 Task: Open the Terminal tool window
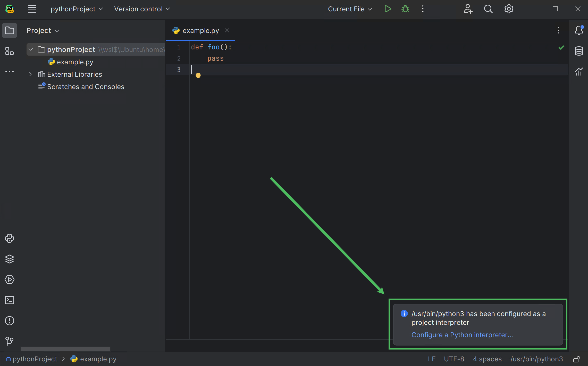tap(10, 300)
